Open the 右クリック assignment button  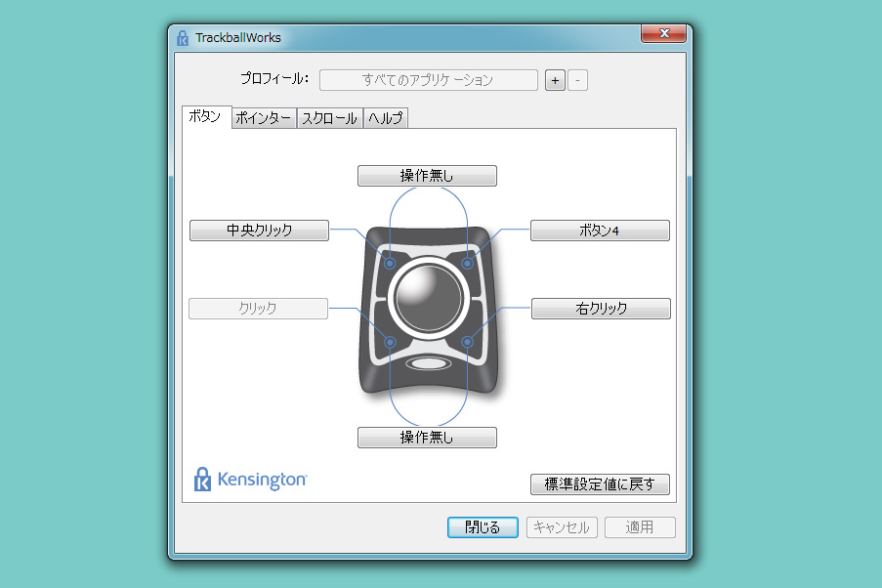601,309
